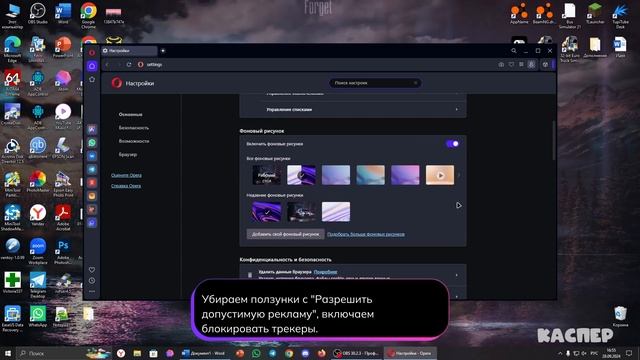Image resolution: width=640 pixels, height=360 pixels.
Task: Switch to OBS taskbar window
Action: coord(356,353)
